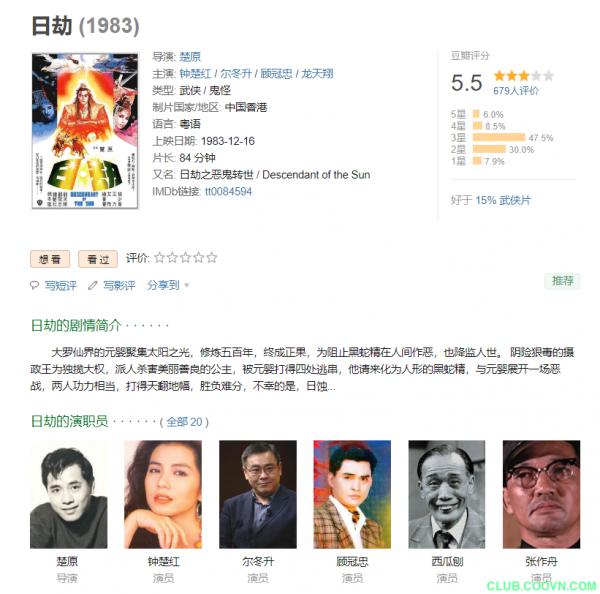Open director 楚原 link in film info
The height and width of the screenshot is (594, 600).
190,57
